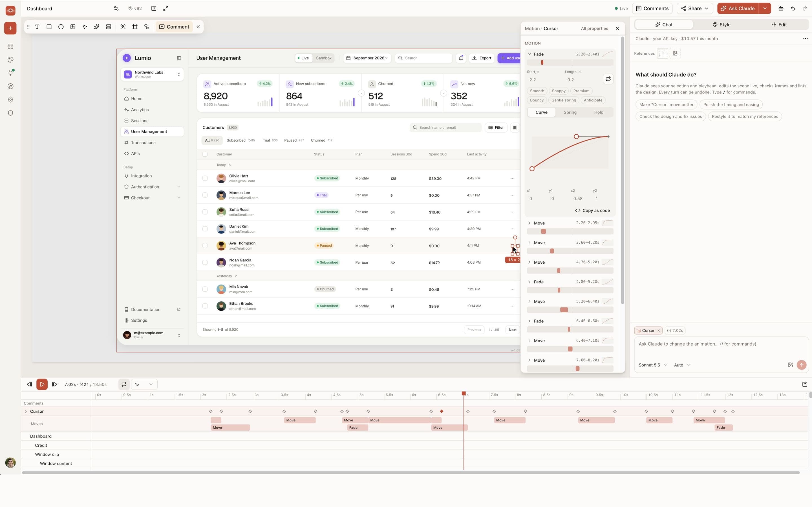Check the Marcus Lee row checkbox
This screenshot has width=812, height=507.
pos(205,195)
